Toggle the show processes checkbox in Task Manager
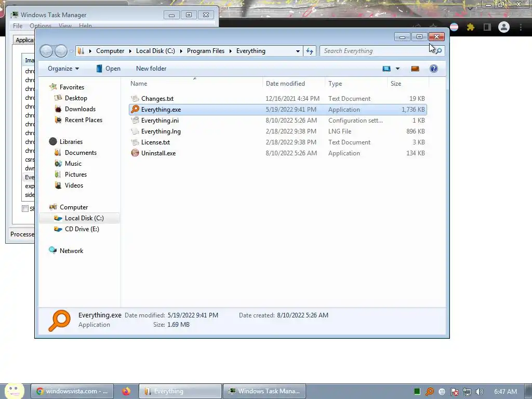Viewport: 532px width, 399px height. (x=25, y=208)
